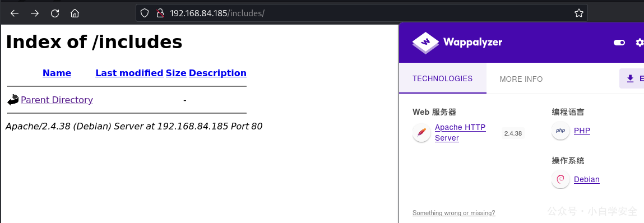Open the Parent Directory link

click(57, 100)
